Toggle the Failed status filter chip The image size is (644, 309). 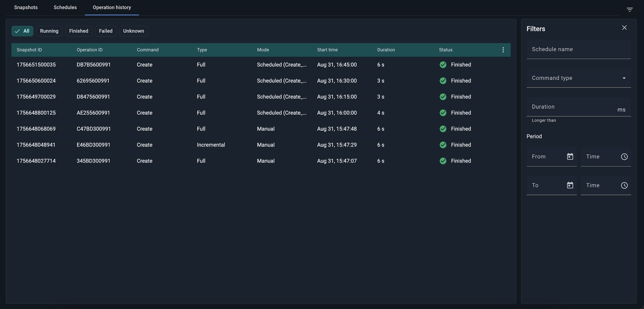pyautogui.click(x=106, y=31)
